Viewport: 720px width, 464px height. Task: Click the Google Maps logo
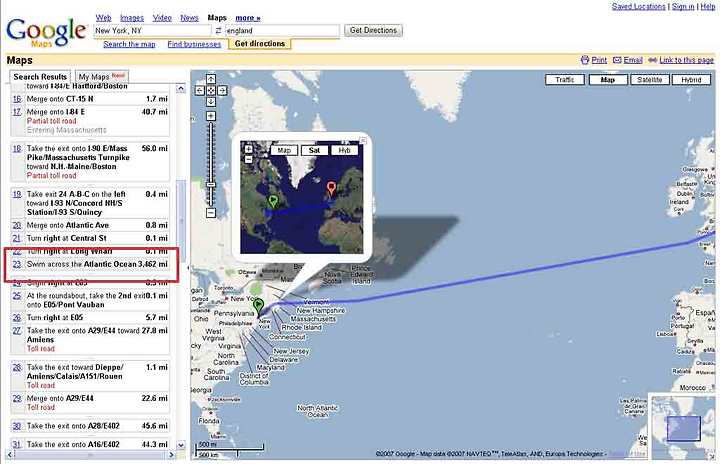click(46, 32)
